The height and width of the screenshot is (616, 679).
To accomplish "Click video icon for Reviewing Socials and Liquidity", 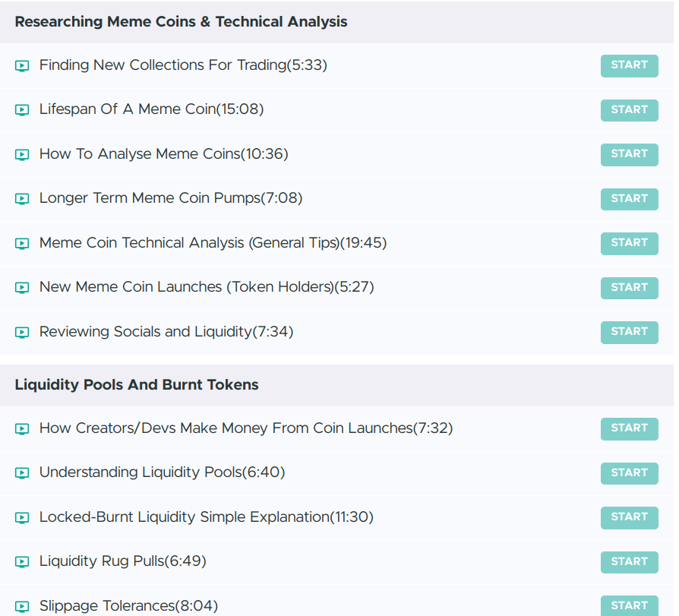I will (22, 332).
